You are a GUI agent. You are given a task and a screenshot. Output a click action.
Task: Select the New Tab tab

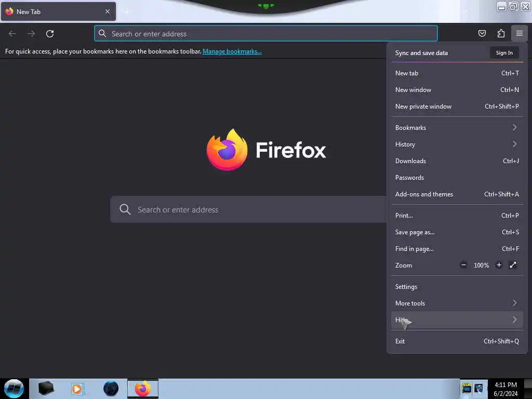pyautogui.click(x=58, y=11)
